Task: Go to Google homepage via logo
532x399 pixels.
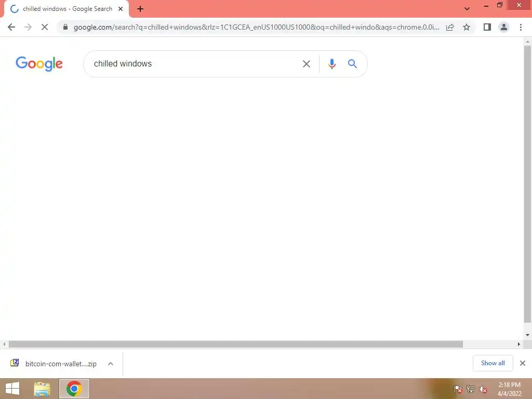Action: coord(39,64)
